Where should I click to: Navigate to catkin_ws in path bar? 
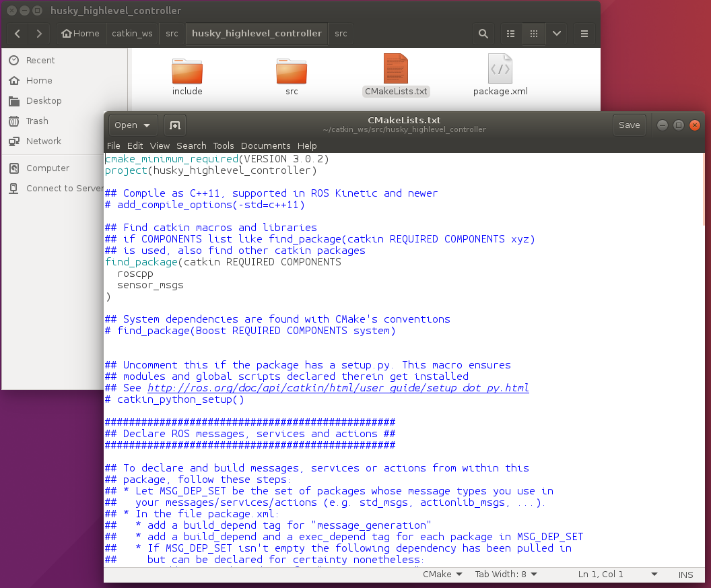click(132, 34)
